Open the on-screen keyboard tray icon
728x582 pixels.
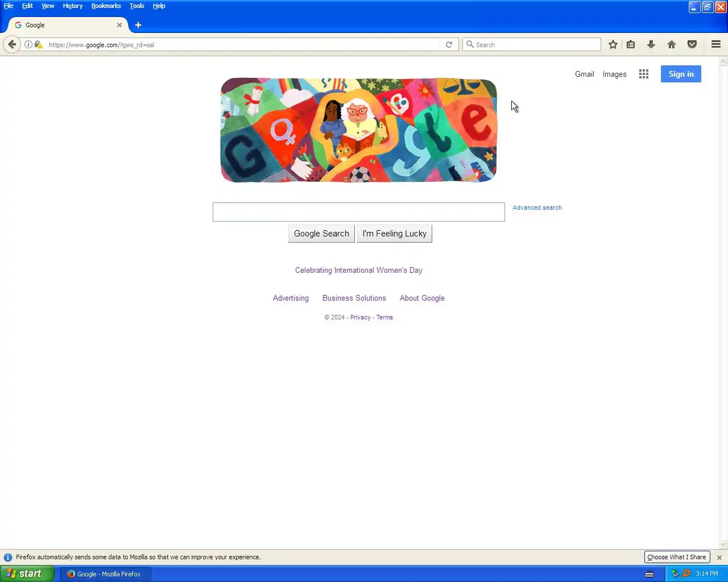coord(650,574)
